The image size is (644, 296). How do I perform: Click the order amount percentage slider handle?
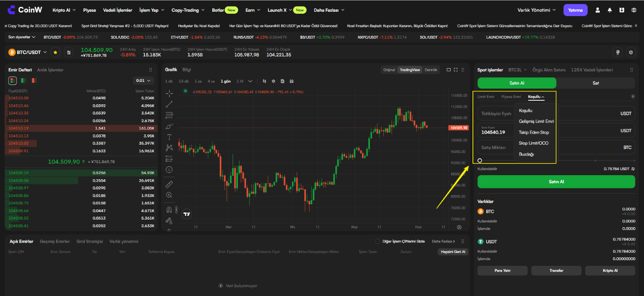tap(480, 160)
